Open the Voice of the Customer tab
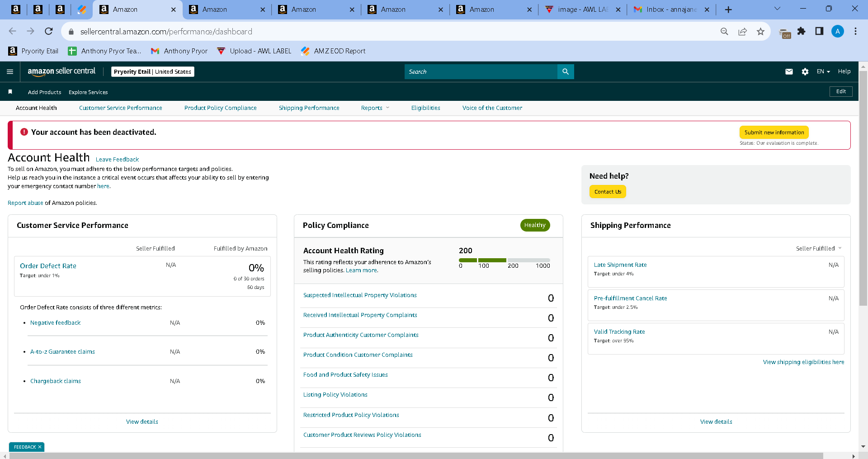Viewport: 868px width, 459px height. coord(492,108)
